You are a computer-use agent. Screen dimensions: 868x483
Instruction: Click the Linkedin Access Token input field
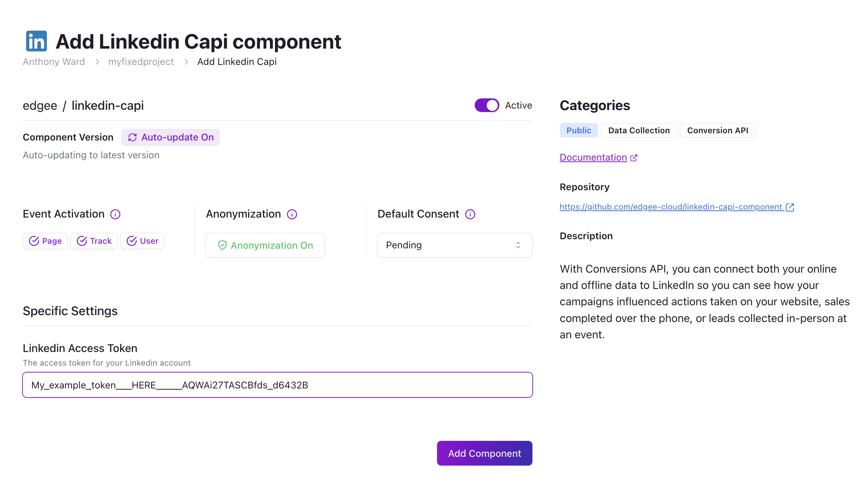(x=277, y=385)
